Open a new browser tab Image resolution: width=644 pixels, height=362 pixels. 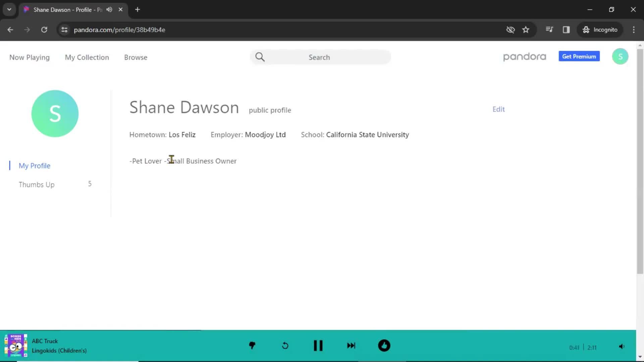138,10
